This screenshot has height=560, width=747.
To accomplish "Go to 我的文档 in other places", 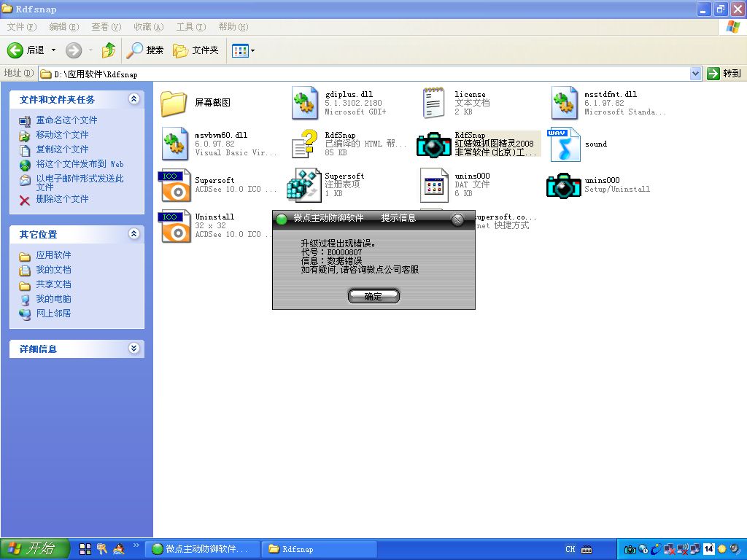I will [54, 270].
